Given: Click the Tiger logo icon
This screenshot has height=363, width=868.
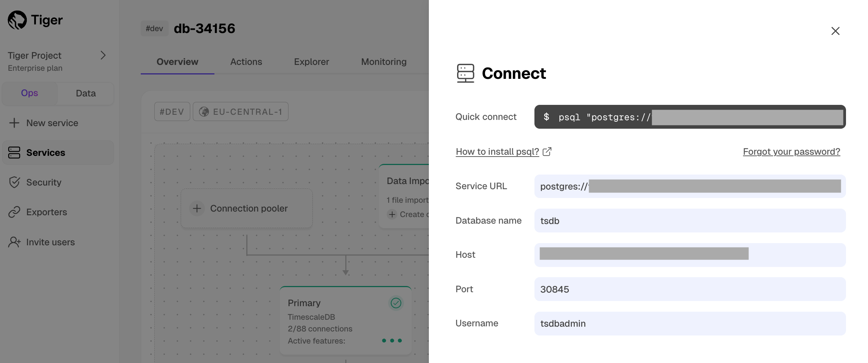Looking at the screenshot, I should (16, 20).
